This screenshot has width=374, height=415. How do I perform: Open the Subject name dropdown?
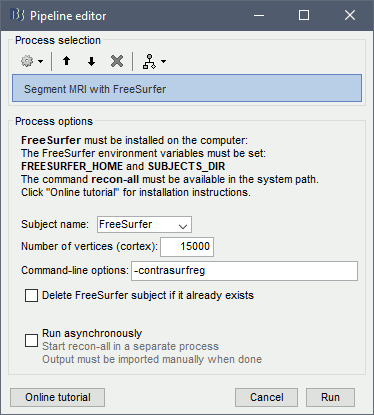[x=144, y=224]
